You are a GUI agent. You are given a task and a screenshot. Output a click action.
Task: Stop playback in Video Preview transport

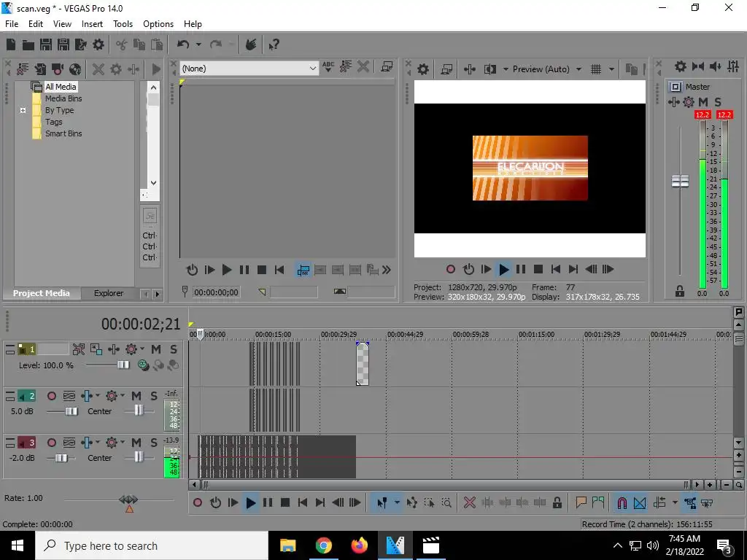point(538,270)
